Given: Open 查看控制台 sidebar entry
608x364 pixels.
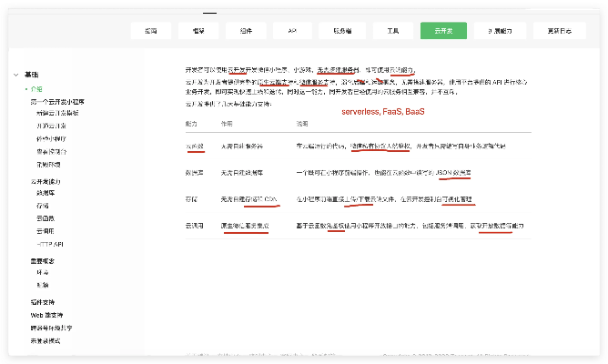Looking at the screenshot, I should (x=51, y=152).
